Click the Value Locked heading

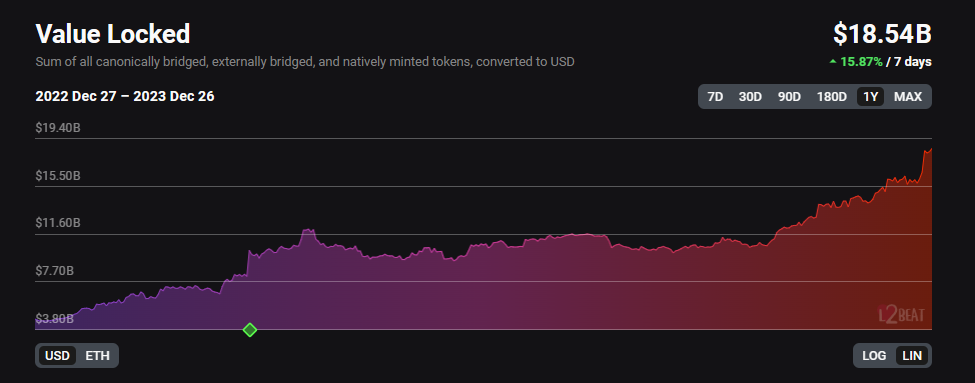click(x=113, y=34)
